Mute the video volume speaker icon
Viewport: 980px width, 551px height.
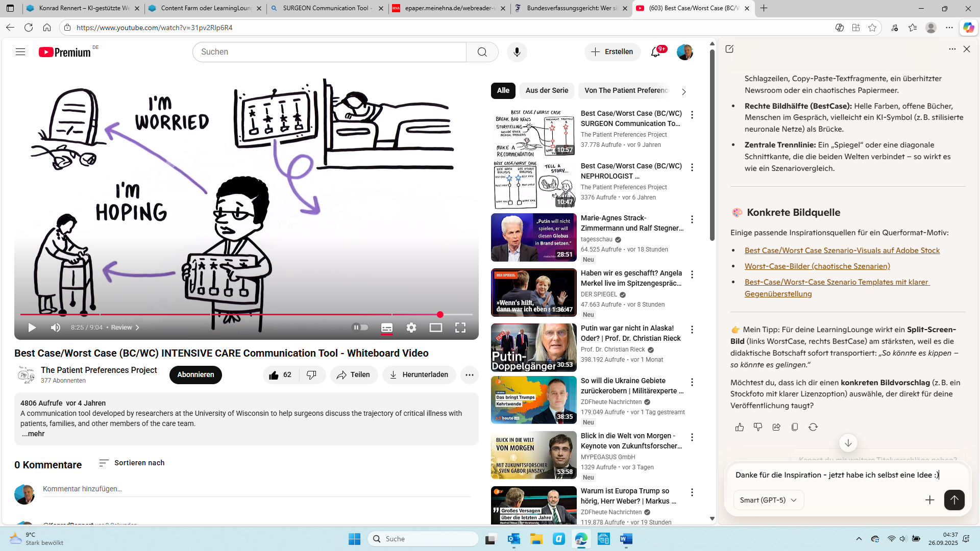(55, 328)
